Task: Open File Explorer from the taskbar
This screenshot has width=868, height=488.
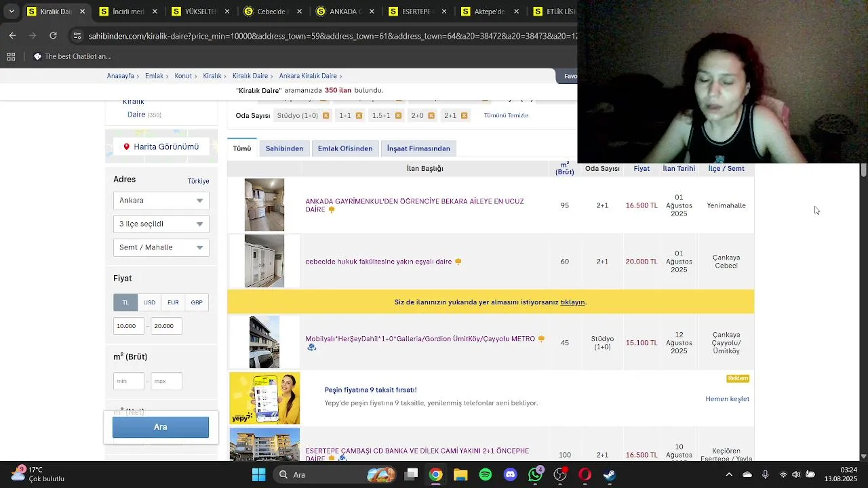Action: point(460,474)
